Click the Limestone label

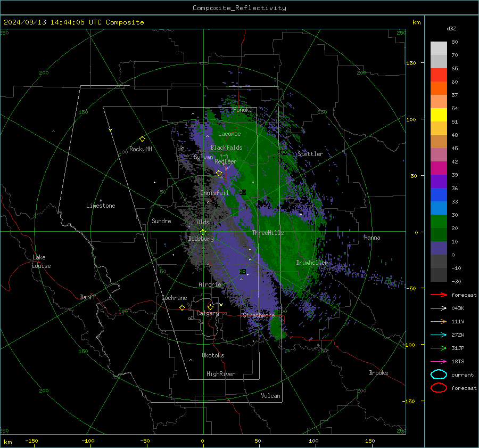pyautogui.click(x=101, y=206)
